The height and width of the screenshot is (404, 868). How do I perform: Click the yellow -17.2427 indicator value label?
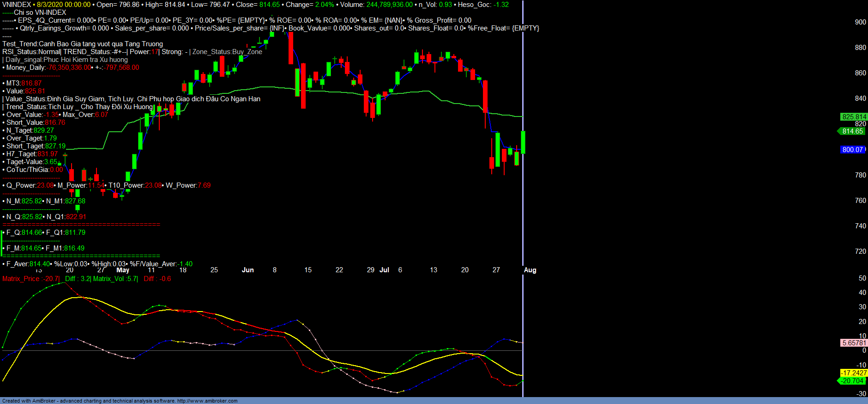(853, 373)
